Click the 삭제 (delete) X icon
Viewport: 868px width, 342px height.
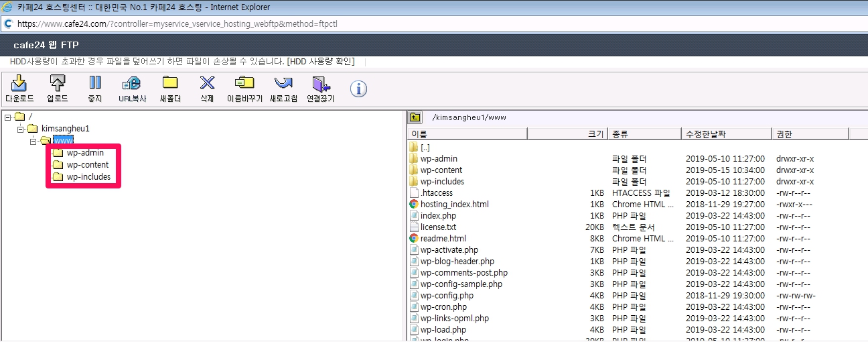point(207,84)
